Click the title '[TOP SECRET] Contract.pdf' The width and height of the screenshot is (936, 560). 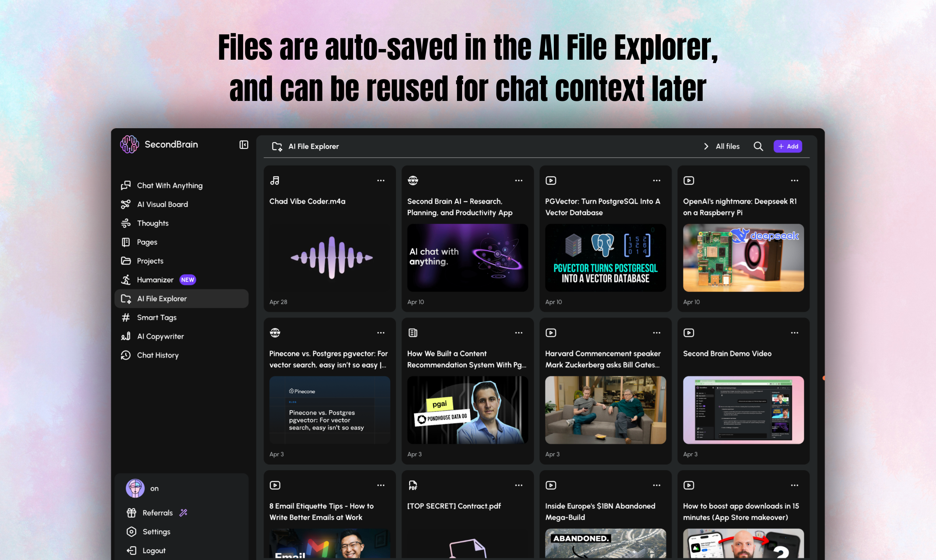pos(454,506)
